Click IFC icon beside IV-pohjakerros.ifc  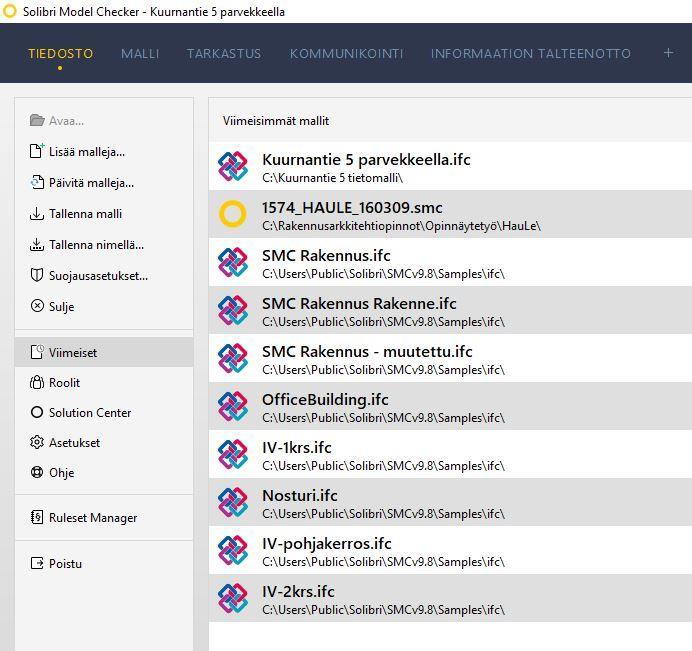(233, 550)
